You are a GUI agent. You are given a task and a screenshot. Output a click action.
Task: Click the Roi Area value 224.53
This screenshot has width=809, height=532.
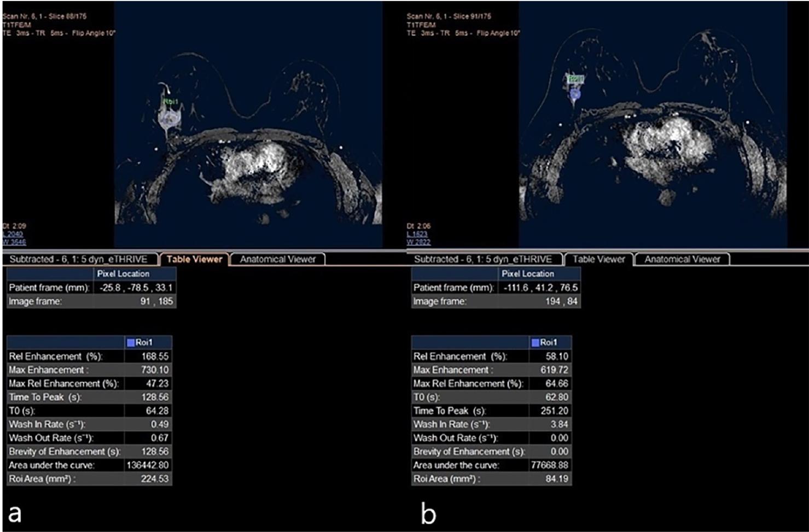click(155, 479)
